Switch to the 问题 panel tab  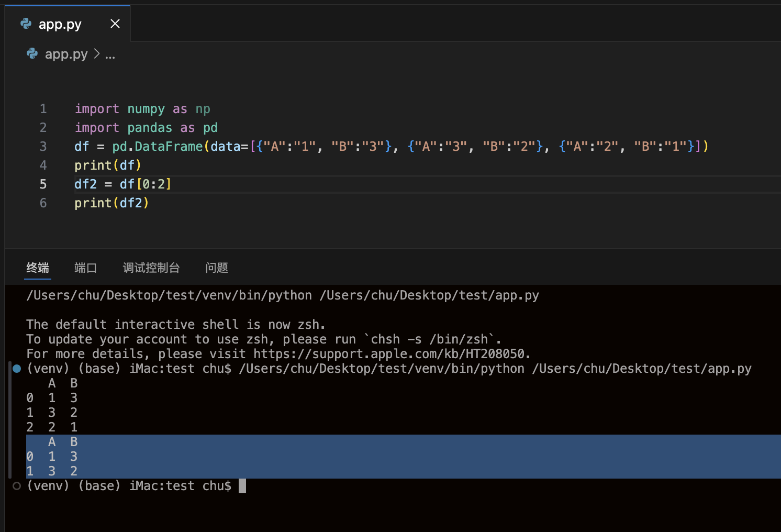point(217,268)
